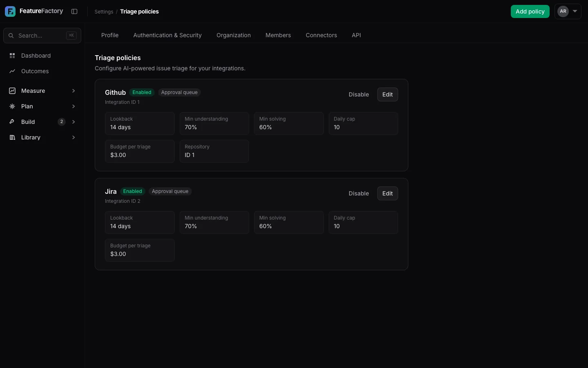Click the search magnifier icon

(11, 36)
